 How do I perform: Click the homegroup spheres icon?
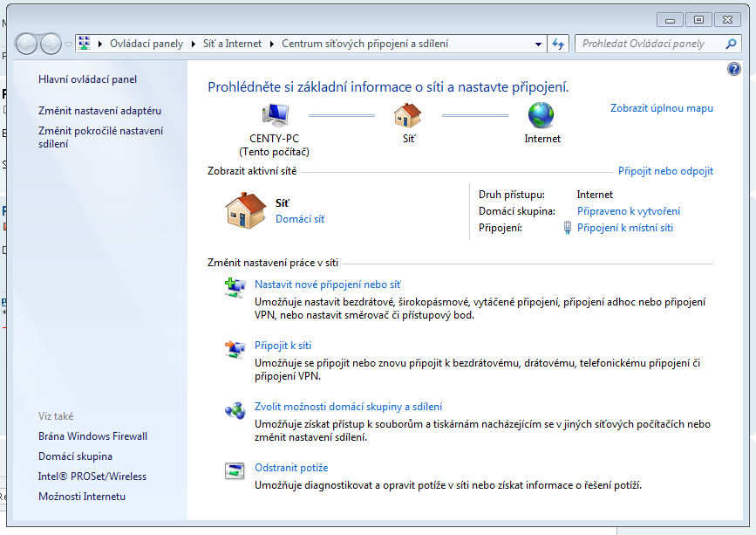tap(235, 410)
